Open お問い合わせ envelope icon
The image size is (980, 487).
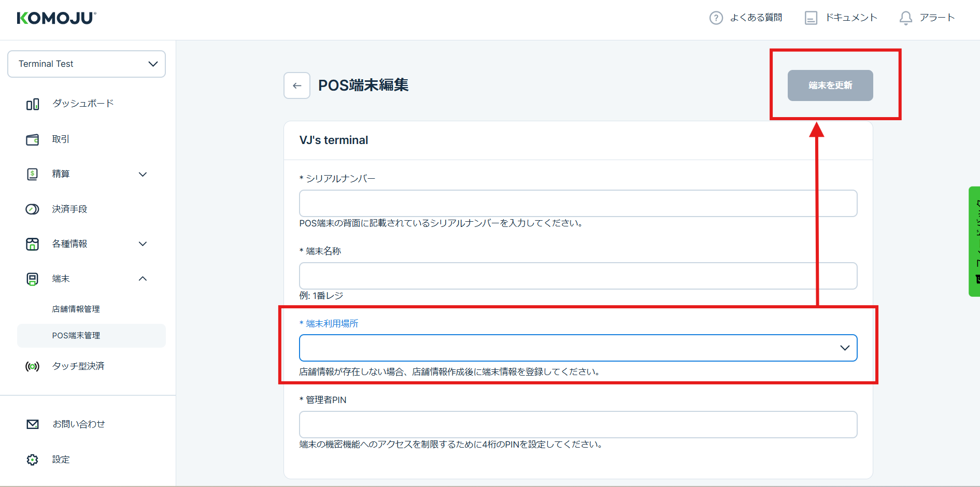point(33,424)
